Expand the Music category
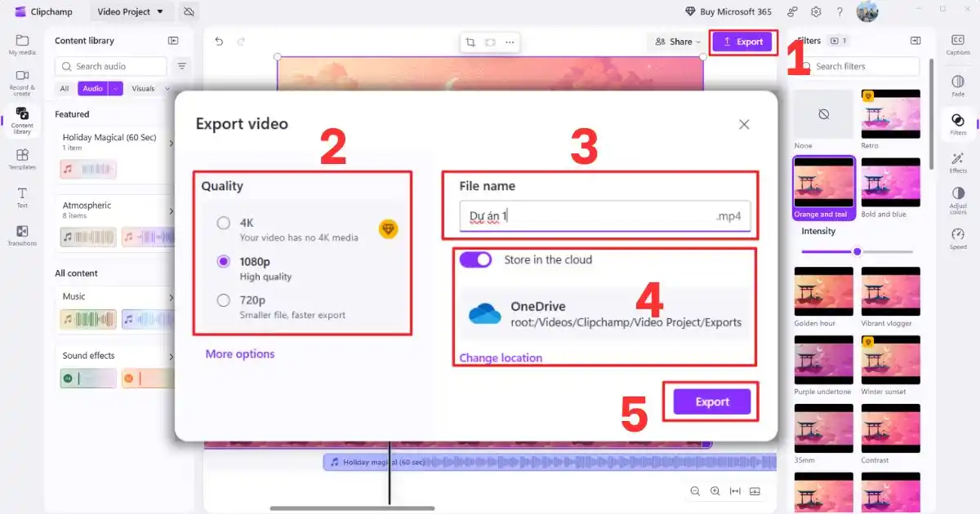980x514 pixels. click(x=171, y=297)
